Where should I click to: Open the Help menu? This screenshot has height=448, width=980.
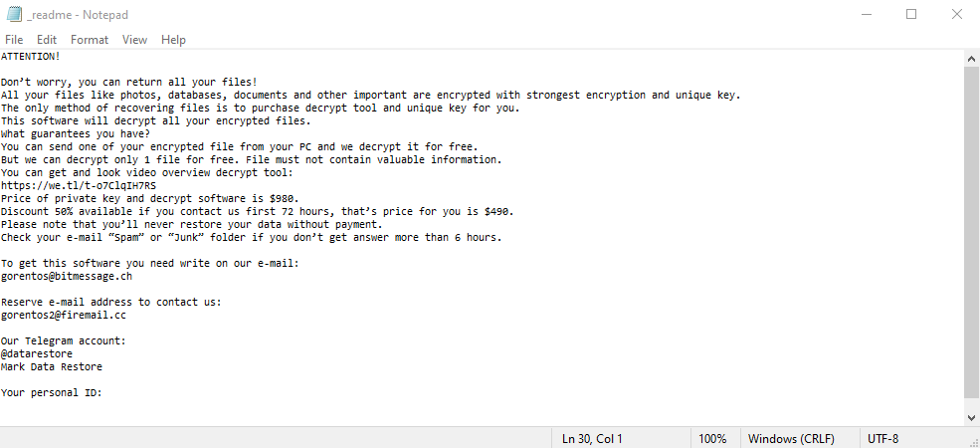(173, 40)
